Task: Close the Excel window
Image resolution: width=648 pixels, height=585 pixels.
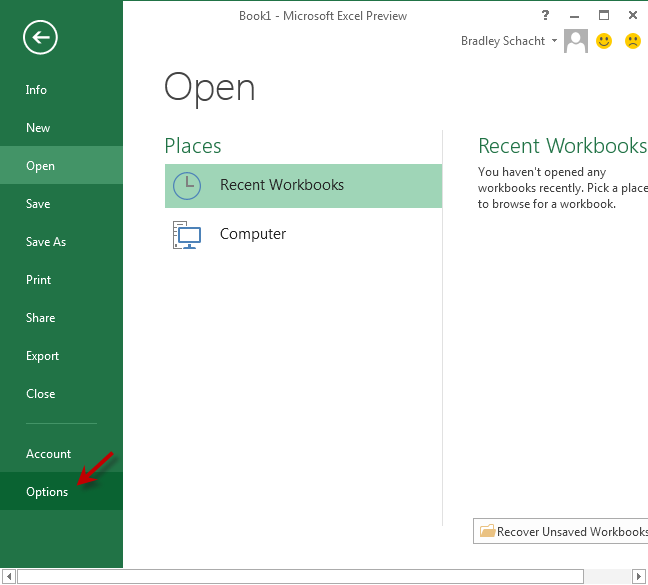Action: 633,15
